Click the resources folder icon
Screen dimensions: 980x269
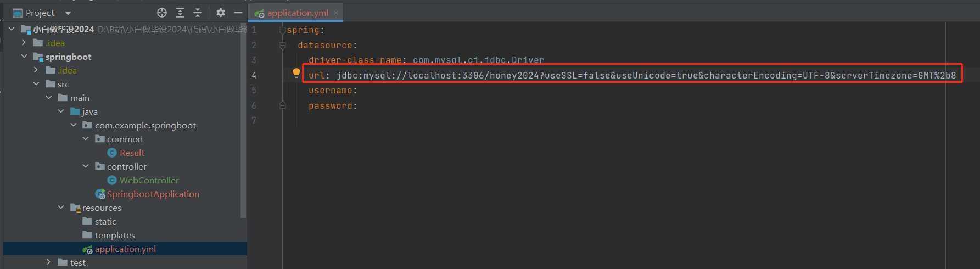[75, 208]
